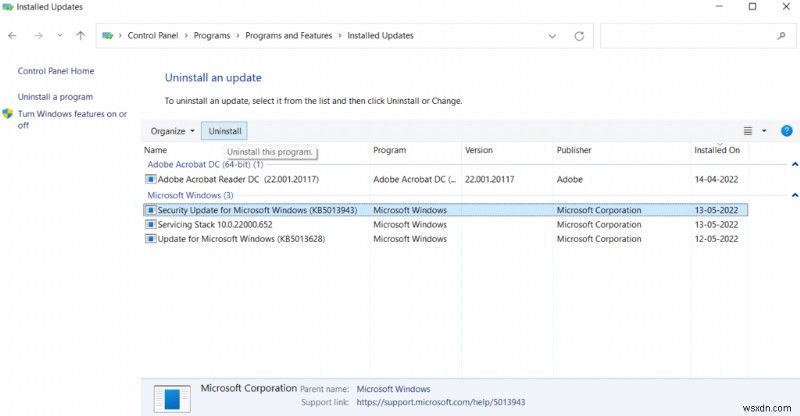Sort by the Installed On column

click(717, 150)
